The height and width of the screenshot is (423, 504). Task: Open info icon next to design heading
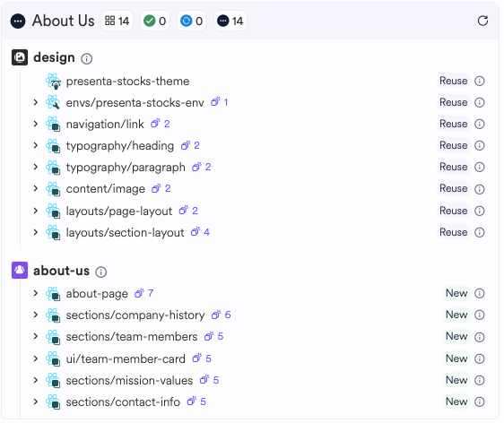tap(86, 59)
